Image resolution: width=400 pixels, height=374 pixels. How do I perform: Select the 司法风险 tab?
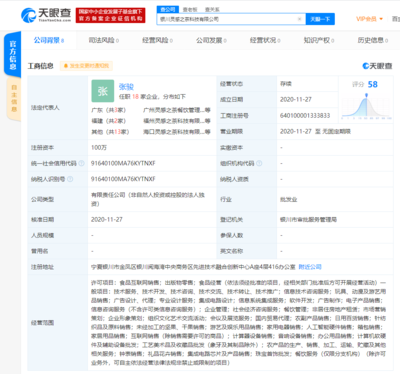point(104,40)
